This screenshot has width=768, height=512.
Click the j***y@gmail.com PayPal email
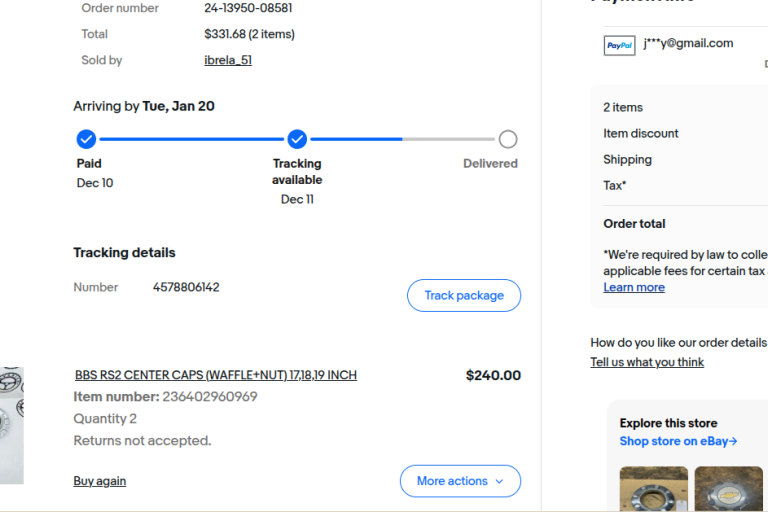(x=688, y=43)
